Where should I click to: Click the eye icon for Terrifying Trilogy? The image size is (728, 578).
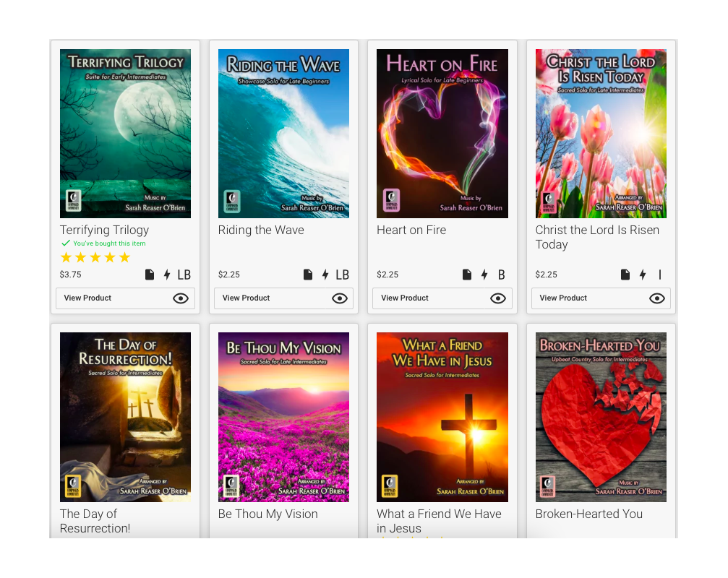tap(181, 298)
